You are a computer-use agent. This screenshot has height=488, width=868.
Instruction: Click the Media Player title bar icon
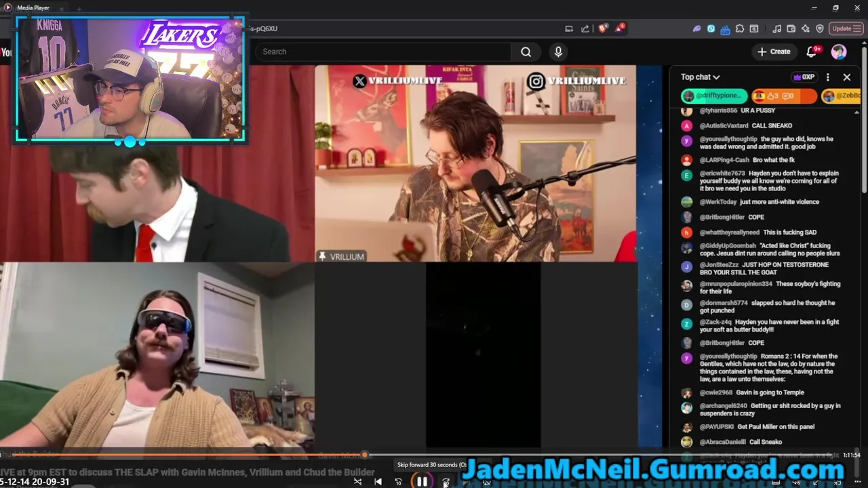tap(8, 7)
